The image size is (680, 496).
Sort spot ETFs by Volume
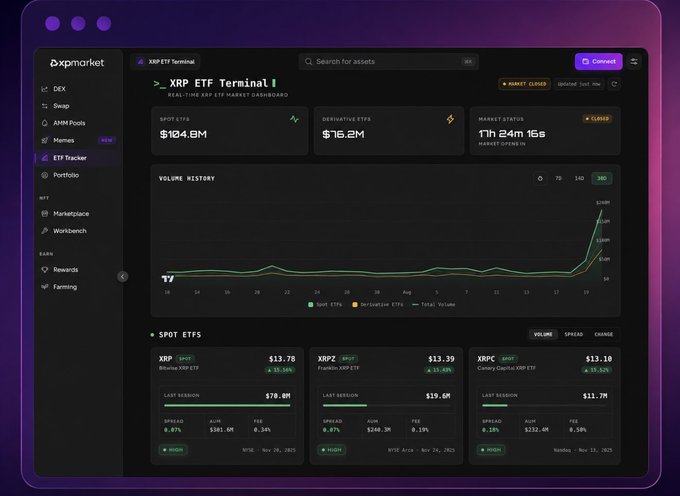(x=543, y=334)
